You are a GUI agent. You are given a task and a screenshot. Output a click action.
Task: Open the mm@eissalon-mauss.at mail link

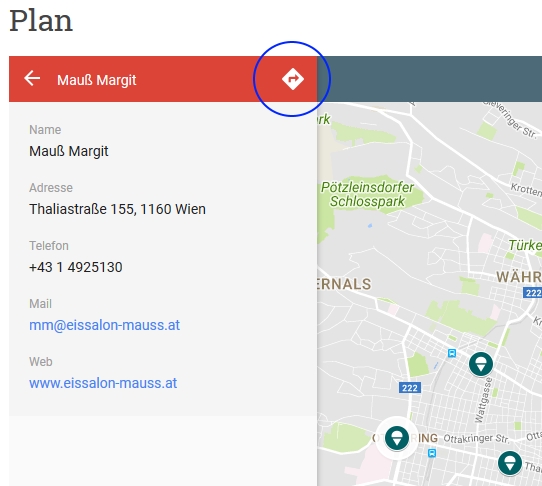point(104,325)
